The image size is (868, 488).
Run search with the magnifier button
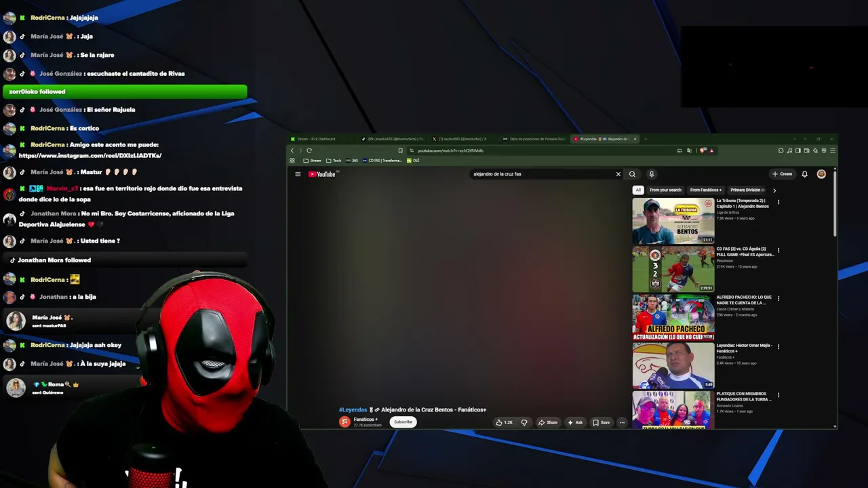point(632,174)
